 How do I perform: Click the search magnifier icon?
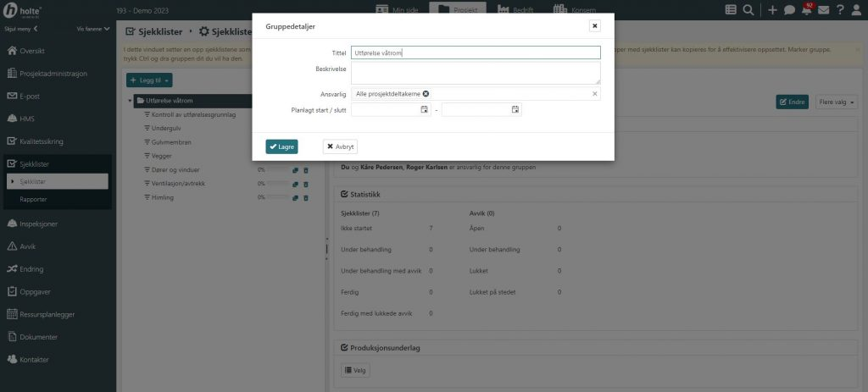[x=748, y=10]
